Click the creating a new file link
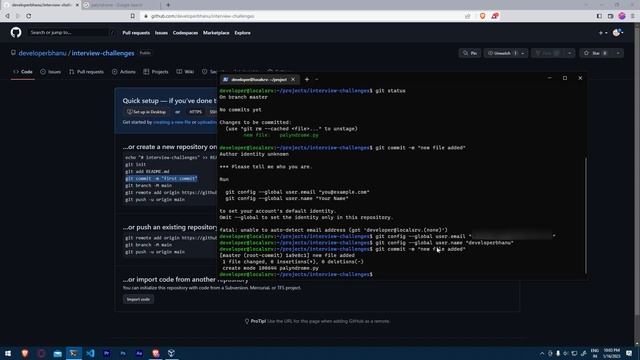 [172, 122]
